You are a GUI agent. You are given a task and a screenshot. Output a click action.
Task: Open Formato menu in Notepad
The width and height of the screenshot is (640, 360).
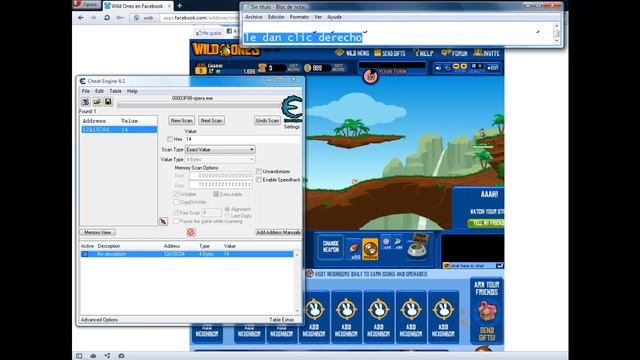[x=299, y=17]
